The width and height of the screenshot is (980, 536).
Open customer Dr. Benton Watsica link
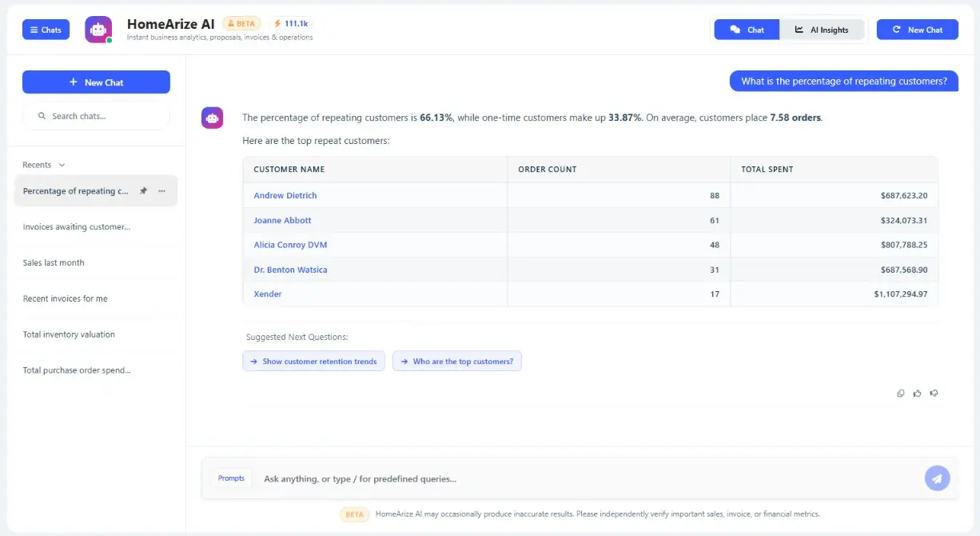pyautogui.click(x=290, y=270)
